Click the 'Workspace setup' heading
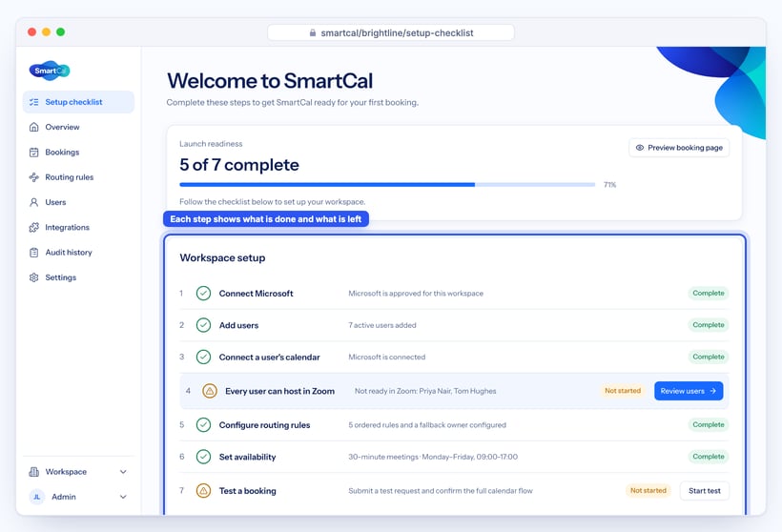 click(222, 258)
